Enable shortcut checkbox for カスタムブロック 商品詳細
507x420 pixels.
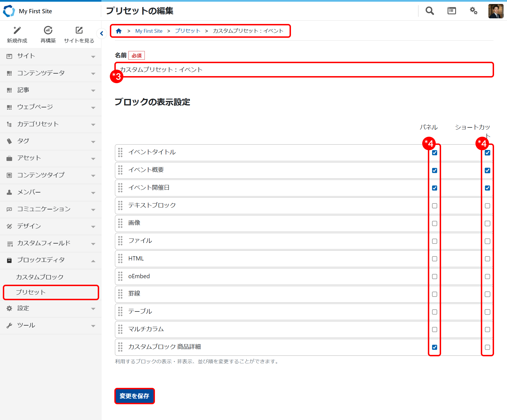pos(487,347)
